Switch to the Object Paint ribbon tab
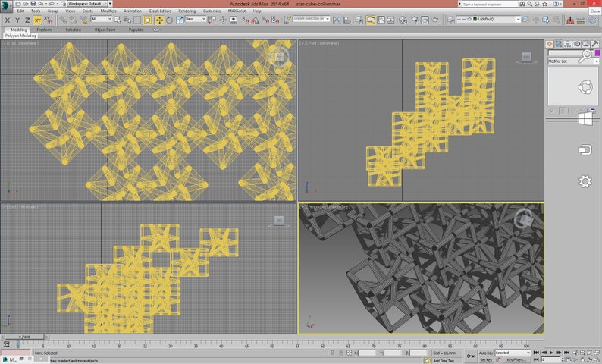 coord(105,30)
